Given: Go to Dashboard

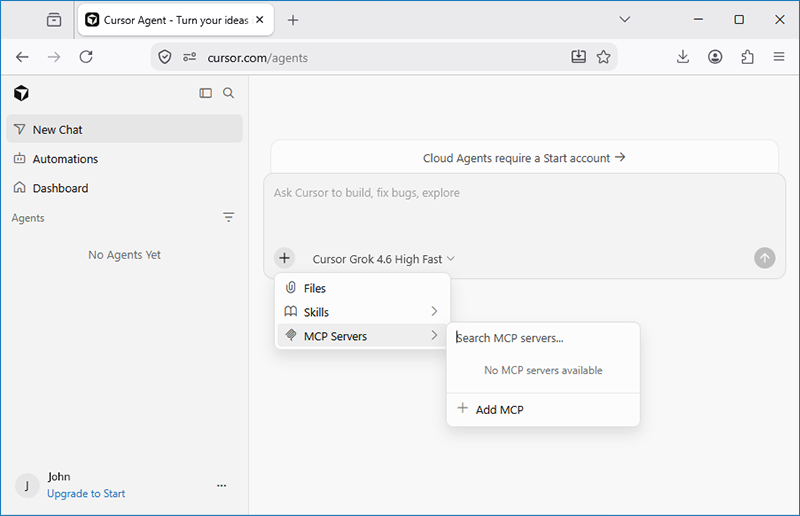Looking at the screenshot, I should [124, 188].
